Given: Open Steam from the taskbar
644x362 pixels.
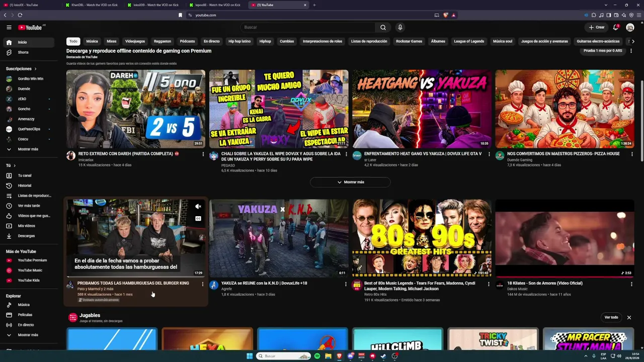Looking at the screenshot, I should [x=383, y=356].
